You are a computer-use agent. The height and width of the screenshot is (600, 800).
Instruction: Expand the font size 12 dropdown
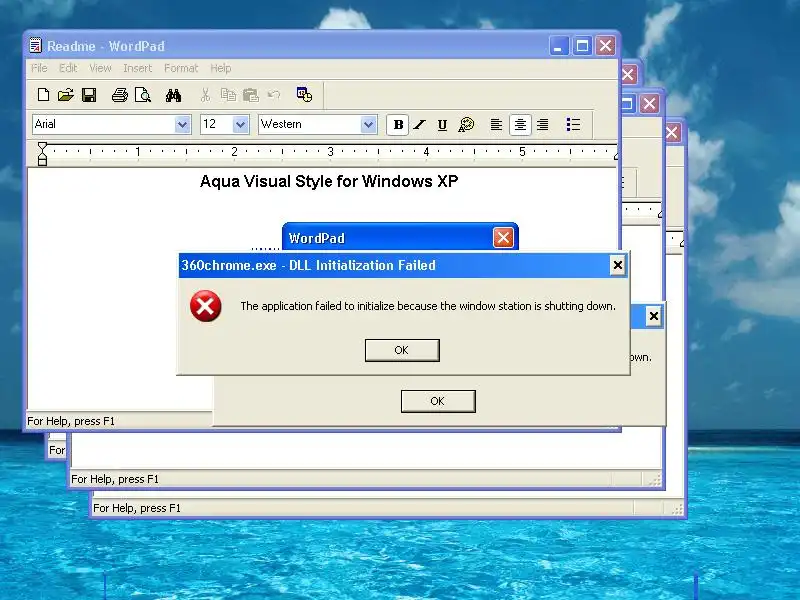[x=240, y=124]
